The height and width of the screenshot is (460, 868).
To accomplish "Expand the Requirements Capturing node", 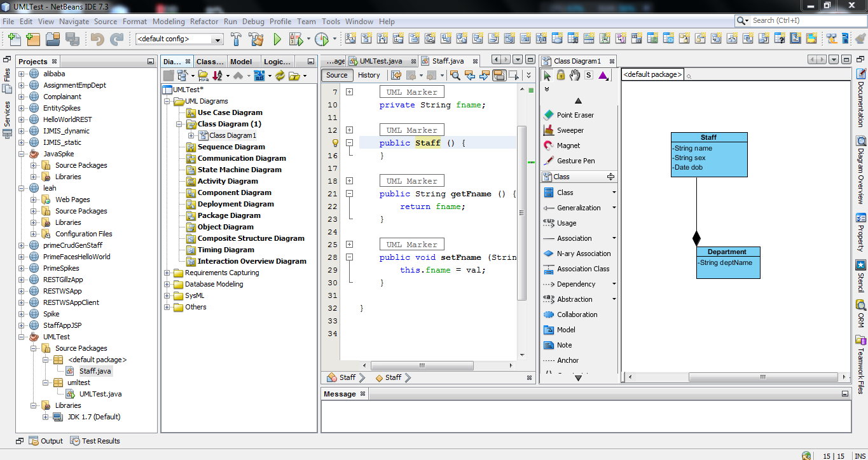I will click(167, 273).
